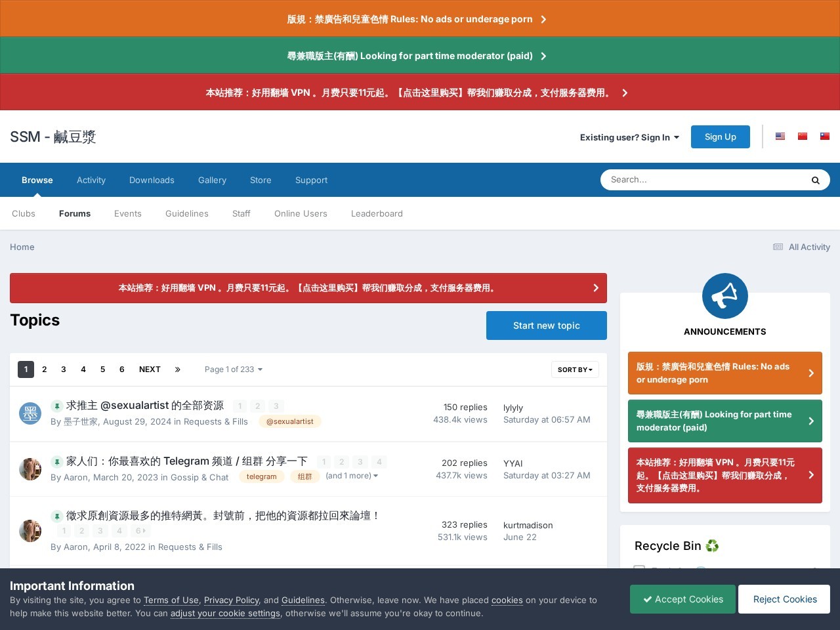Select the US flag language icon
The image size is (840, 630).
780,136
